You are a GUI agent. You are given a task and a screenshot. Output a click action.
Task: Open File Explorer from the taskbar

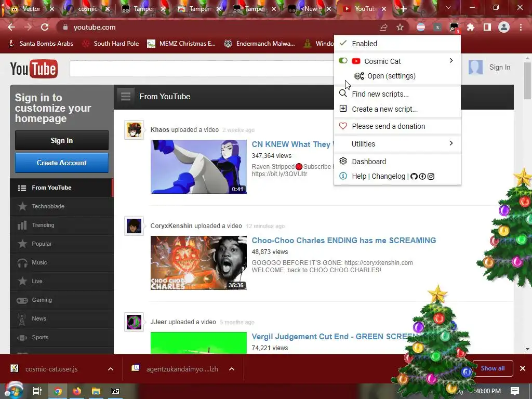[x=96, y=391]
